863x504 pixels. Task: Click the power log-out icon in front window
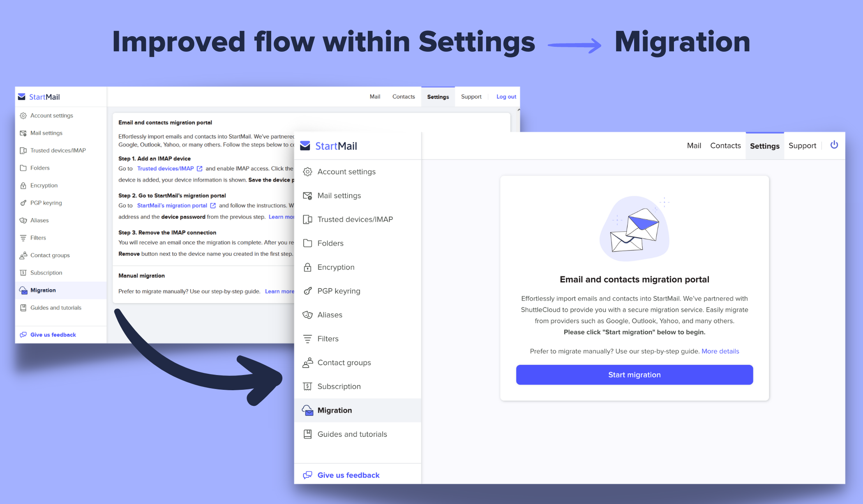point(834,145)
